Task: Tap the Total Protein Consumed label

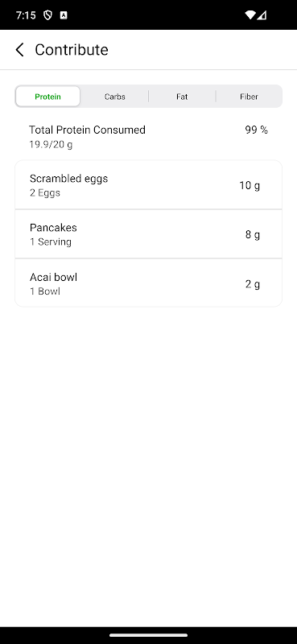Action: (x=87, y=130)
